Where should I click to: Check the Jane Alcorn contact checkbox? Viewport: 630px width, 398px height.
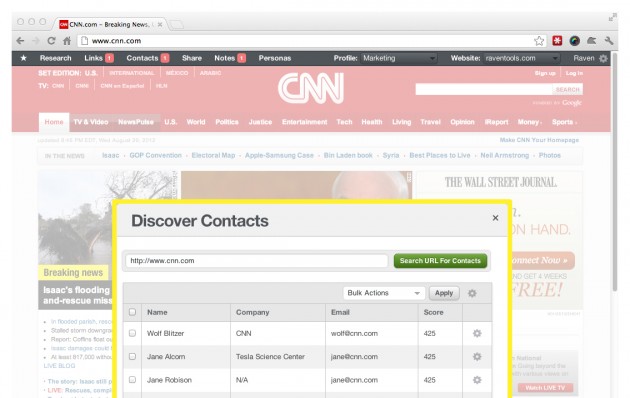click(132, 357)
